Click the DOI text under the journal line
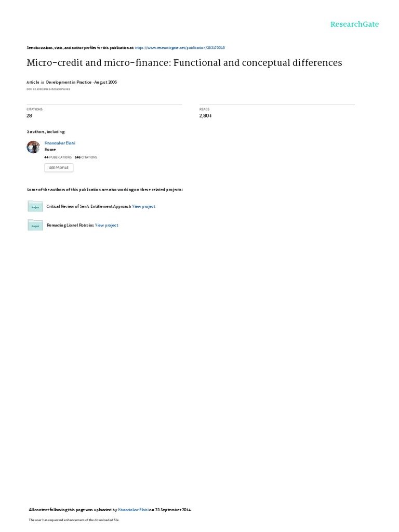 pos(48,89)
